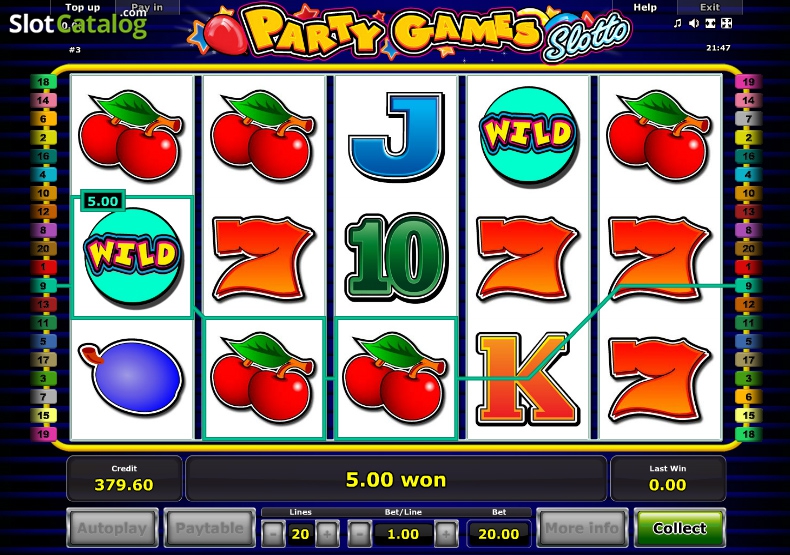Mute sound with the speaker icon
Viewport: 790px width, 555px height.
(x=694, y=23)
